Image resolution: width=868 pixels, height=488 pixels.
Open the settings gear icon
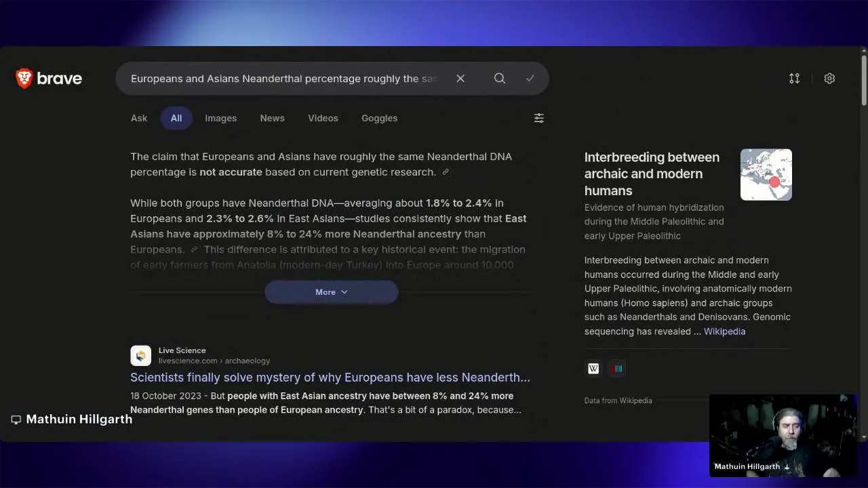click(x=829, y=79)
